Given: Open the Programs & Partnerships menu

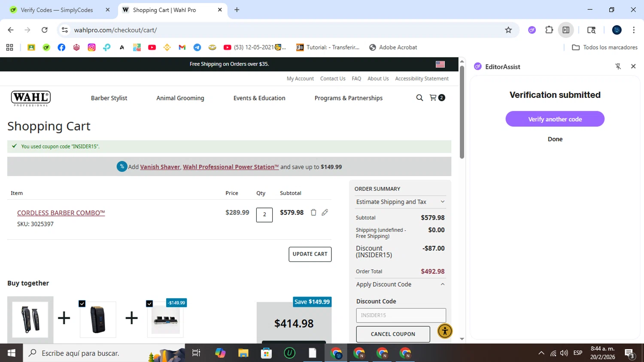Looking at the screenshot, I should coord(349,98).
